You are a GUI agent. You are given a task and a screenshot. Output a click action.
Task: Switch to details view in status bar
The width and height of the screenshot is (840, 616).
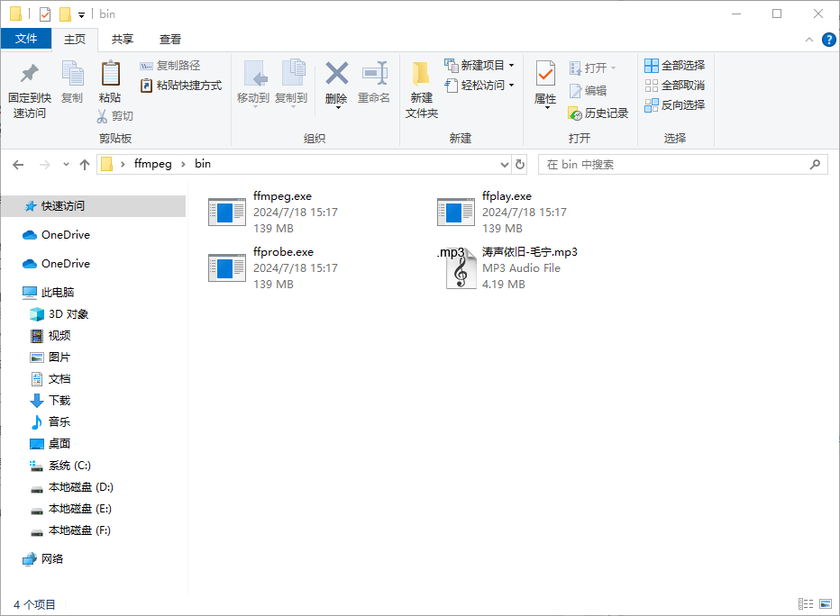[x=805, y=603]
